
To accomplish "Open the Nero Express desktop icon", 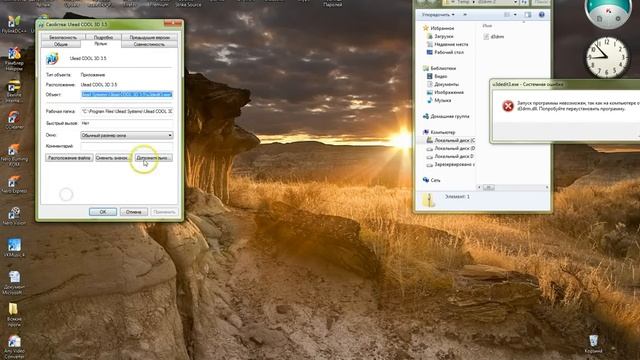I will coord(14,184).
